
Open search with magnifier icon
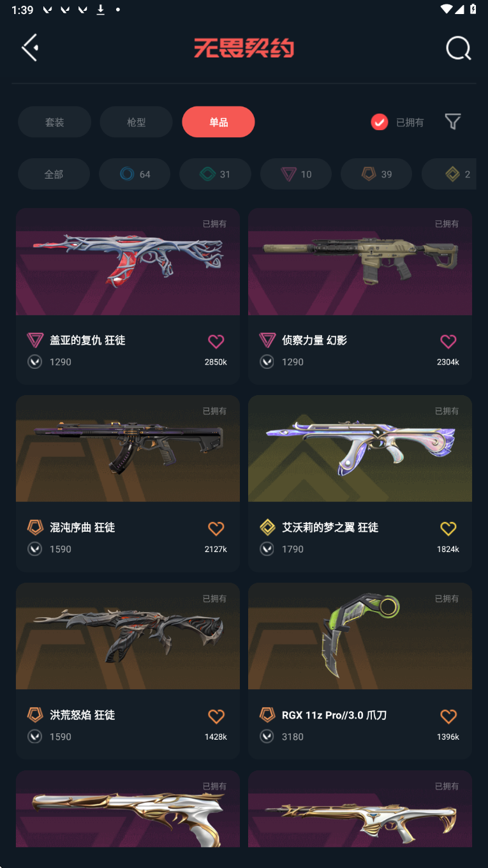point(458,48)
